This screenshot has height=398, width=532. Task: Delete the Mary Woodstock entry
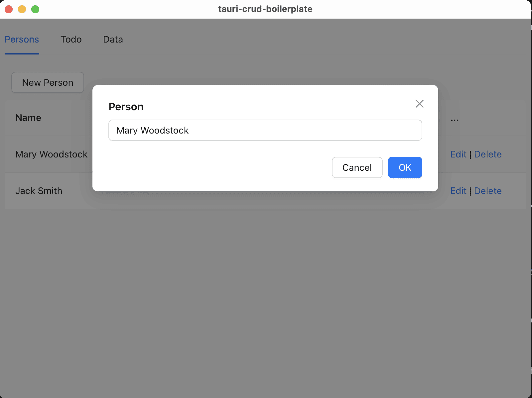[487, 154]
